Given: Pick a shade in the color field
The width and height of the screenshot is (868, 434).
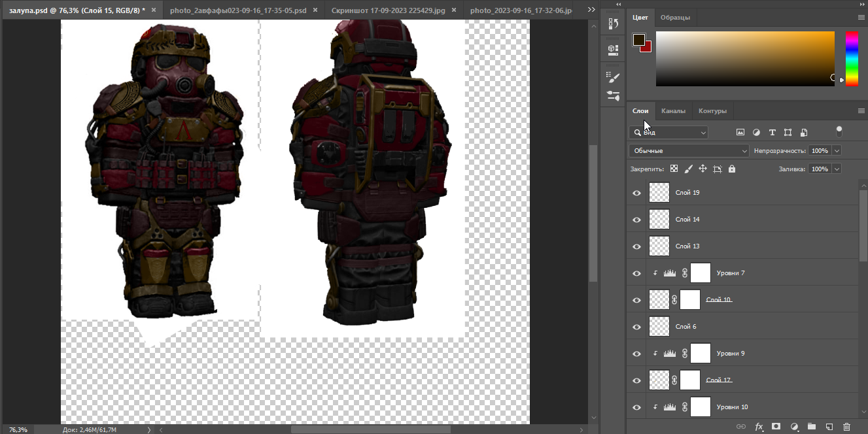Looking at the screenshot, I should pyautogui.click(x=745, y=58).
